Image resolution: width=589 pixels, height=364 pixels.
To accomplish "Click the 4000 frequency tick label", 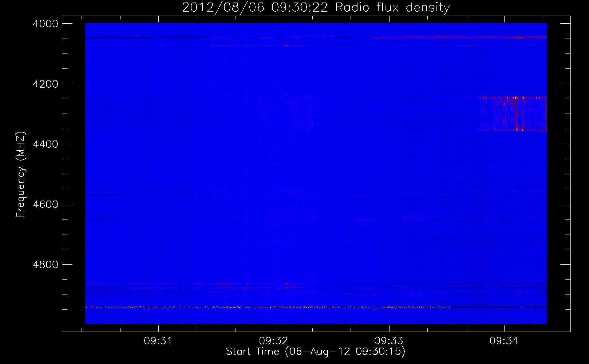I will click(x=46, y=24).
